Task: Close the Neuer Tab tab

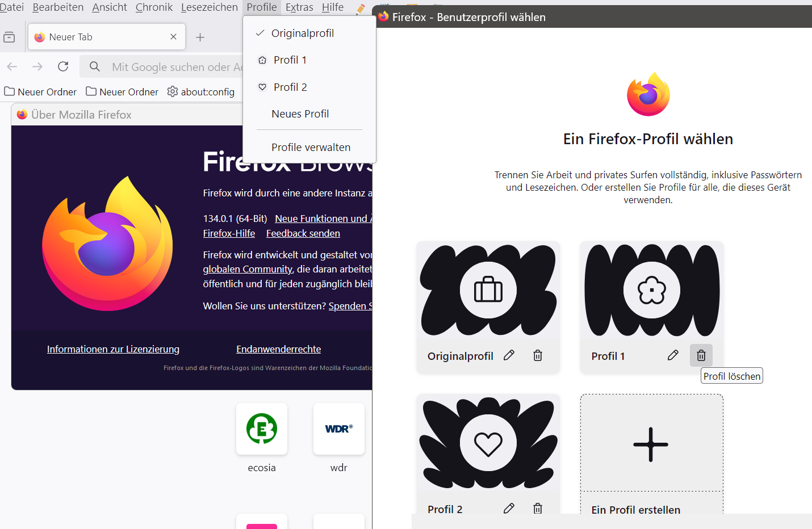Action: click(x=173, y=37)
